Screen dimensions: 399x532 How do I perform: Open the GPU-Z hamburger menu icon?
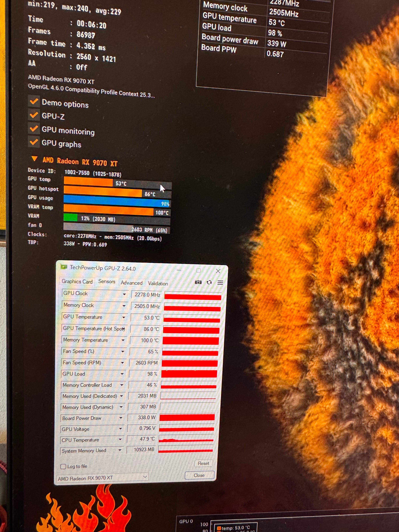coord(220,283)
